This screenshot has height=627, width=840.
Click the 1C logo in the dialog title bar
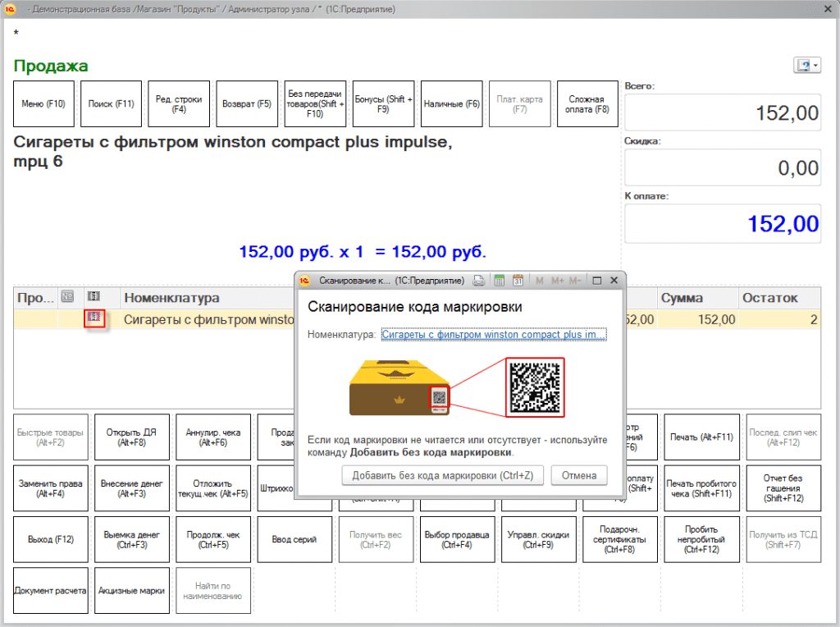coord(305,281)
